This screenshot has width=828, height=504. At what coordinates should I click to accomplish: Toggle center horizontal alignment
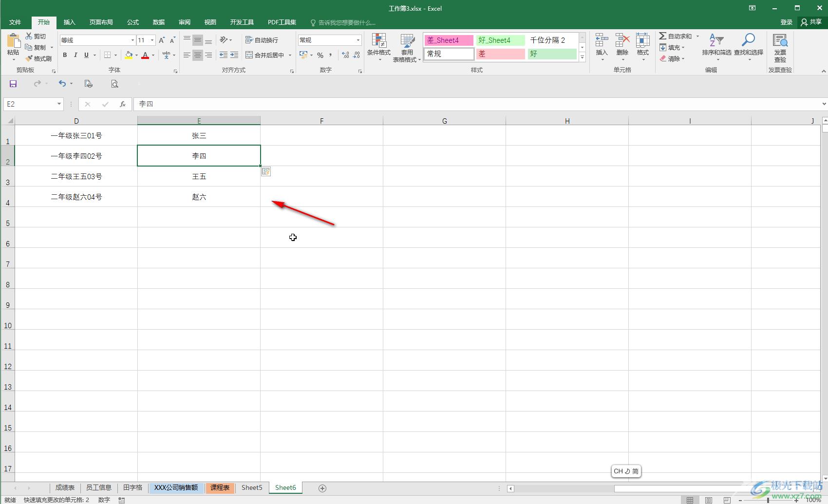[x=198, y=55]
